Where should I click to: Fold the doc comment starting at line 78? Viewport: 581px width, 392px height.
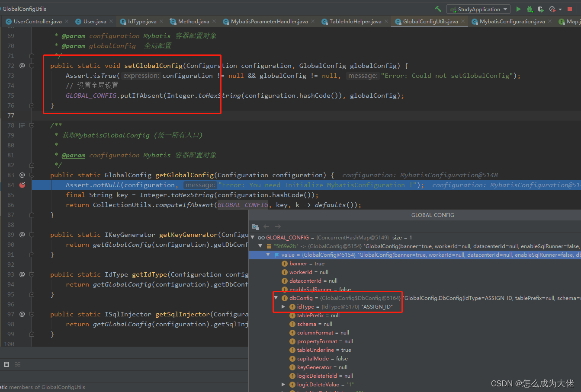tap(32, 125)
